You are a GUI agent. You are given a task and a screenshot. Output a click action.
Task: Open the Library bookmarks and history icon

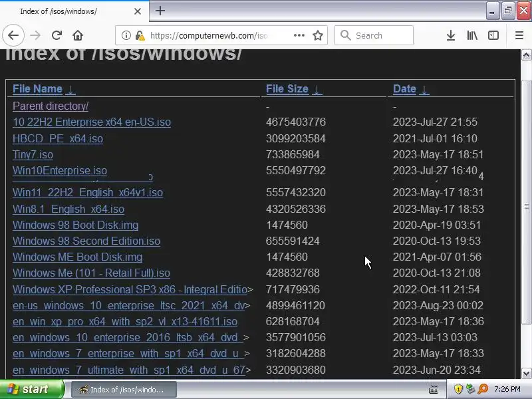coord(472,35)
